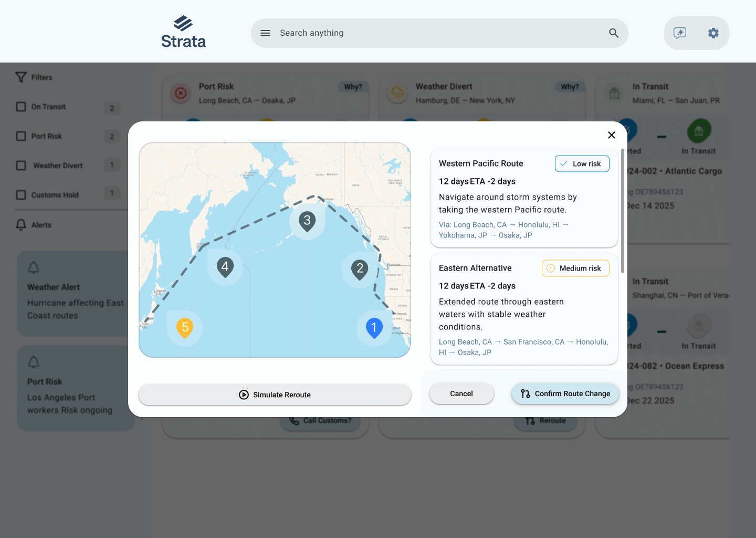The height and width of the screenshot is (538, 756).
Task: Click gray In Transit step icon, Shanghai card
Action: (699, 326)
